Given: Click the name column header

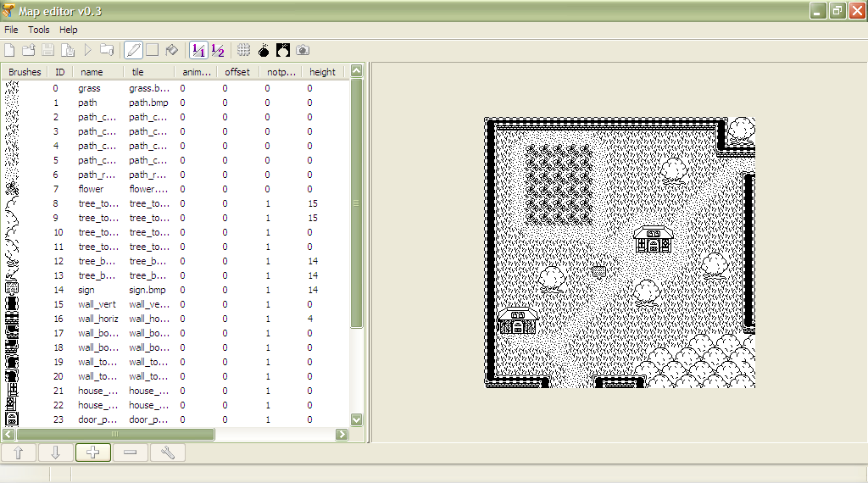Looking at the screenshot, I should tap(92, 72).
